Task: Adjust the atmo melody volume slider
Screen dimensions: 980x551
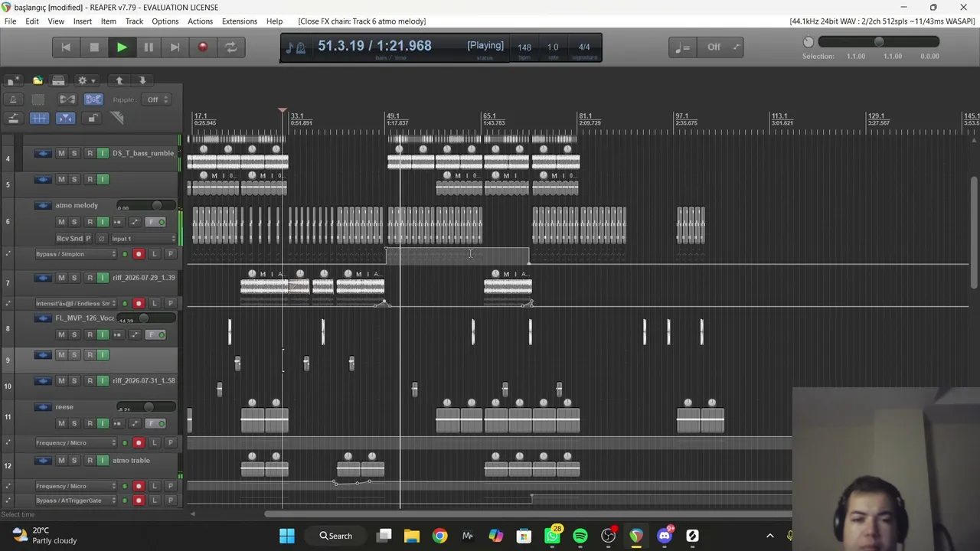Action: tap(145, 205)
